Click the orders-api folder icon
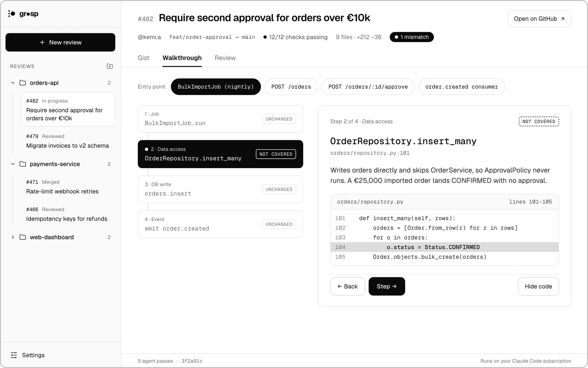Viewport: 588px width, 368px height. [23, 83]
